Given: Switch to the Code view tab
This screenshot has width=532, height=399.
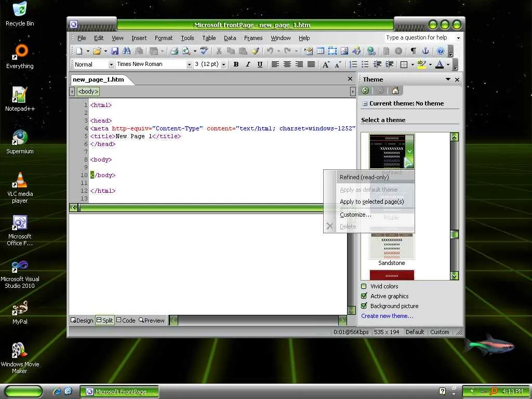Looking at the screenshot, I should [126, 320].
